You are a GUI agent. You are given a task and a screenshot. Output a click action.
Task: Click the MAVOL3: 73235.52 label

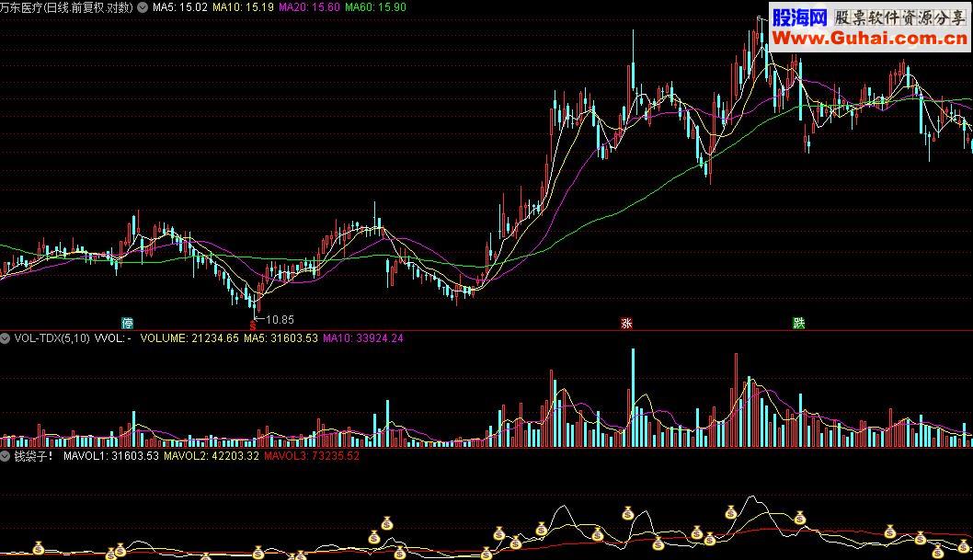(x=312, y=456)
